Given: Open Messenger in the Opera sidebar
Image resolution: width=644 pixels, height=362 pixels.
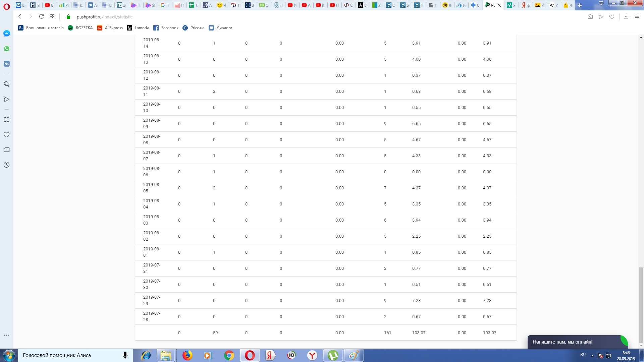Looking at the screenshot, I should (7, 34).
